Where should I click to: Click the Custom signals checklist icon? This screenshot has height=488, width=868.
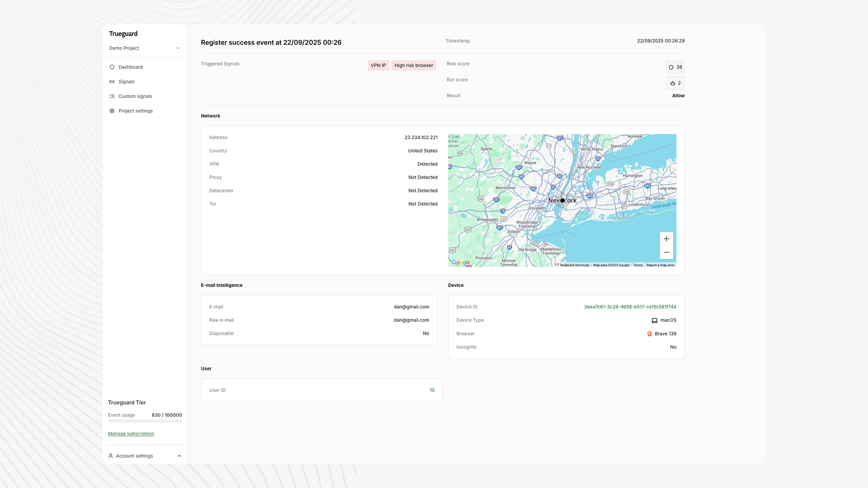(x=112, y=96)
